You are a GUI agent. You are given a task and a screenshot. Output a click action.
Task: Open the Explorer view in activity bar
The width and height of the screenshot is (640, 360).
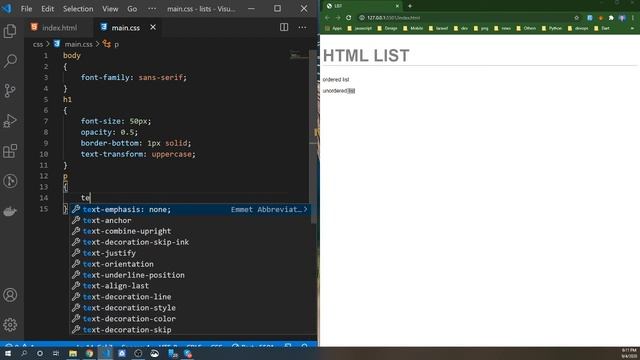click(x=10, y=31)
